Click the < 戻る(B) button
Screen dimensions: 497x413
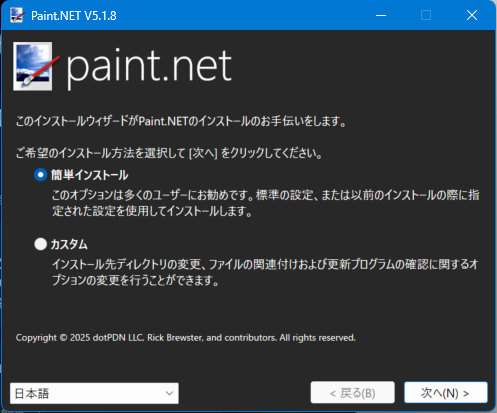coord(353,393)
